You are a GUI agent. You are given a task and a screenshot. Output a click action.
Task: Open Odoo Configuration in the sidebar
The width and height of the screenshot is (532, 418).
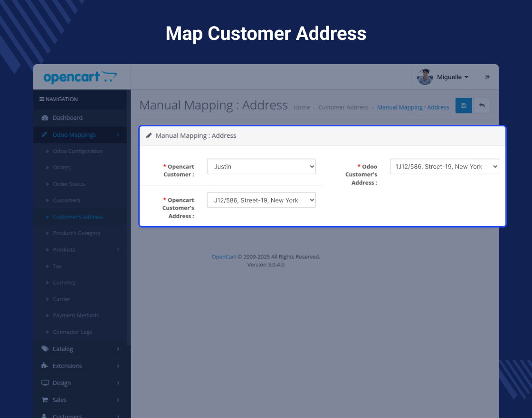[x=78, y=152]
